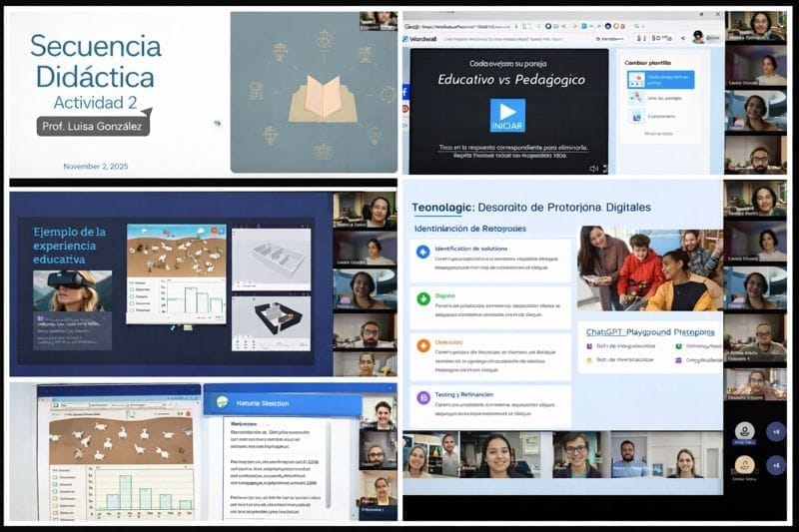The image size is (799, 532).
Task: Click Educativo vs Pedagogico title in Wordwall
Action: pos(511,80)
